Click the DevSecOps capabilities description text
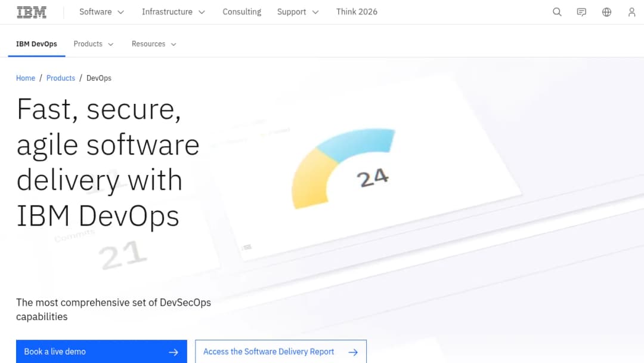The width and height of the screenshot is (644, 363). pos(113,309)
